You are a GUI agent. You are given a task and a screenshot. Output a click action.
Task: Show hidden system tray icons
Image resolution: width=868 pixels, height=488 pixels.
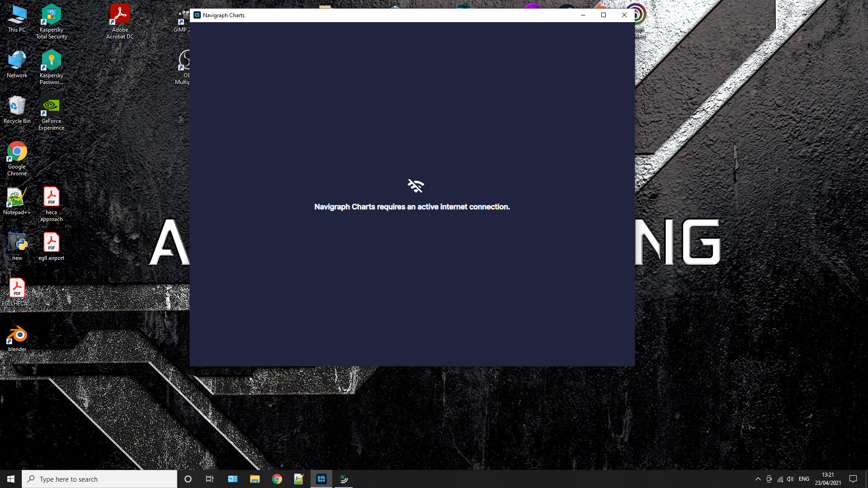[x=758, y=479]
